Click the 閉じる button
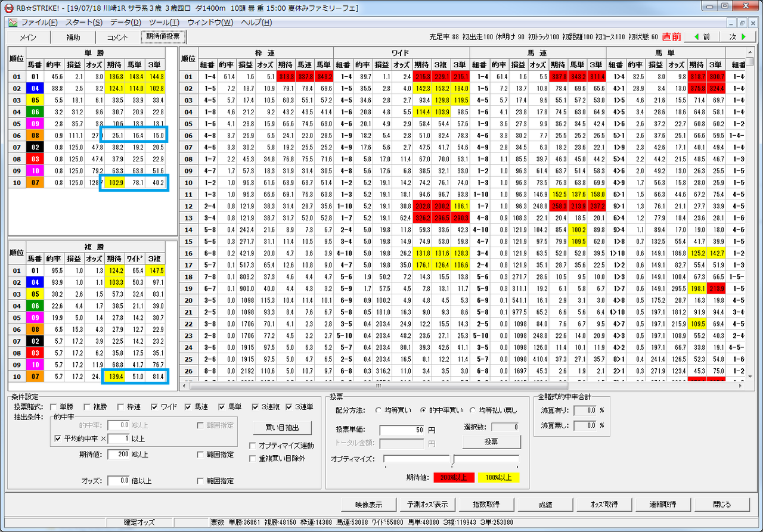This screenshot has width=763, height=532. (x=721, y=504)
